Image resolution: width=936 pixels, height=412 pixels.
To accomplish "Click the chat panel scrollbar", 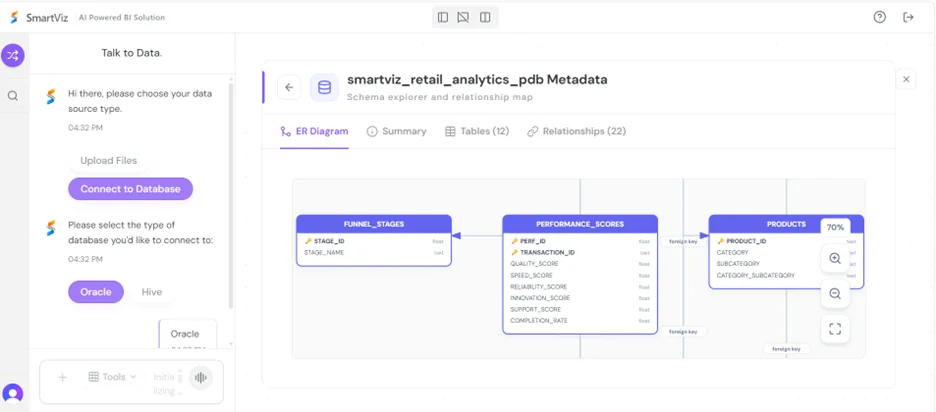I will click(x=231, y=197).
